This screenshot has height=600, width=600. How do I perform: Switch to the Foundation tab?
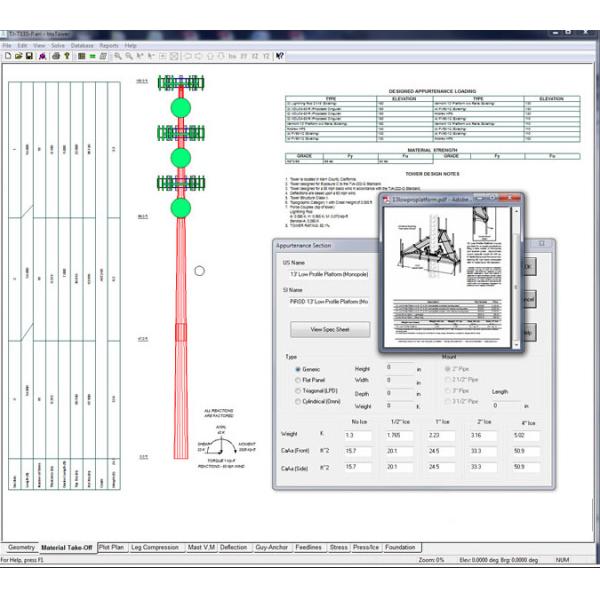[x=400, y=547]
